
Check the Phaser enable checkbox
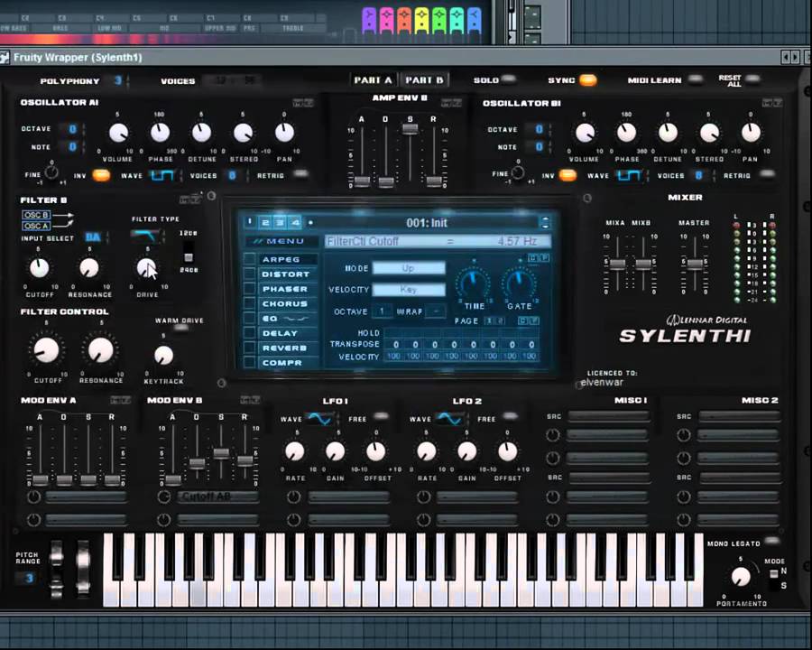(x=250, y=288)
